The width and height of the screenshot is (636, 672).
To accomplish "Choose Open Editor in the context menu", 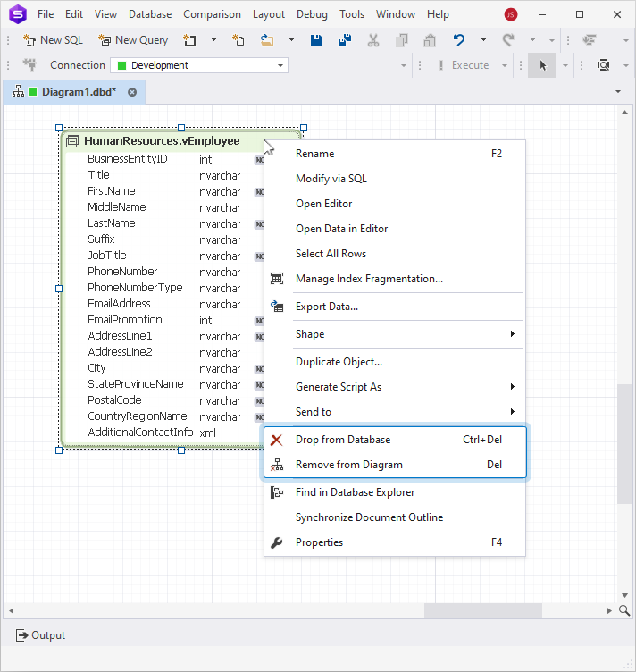I will (395, 204).
